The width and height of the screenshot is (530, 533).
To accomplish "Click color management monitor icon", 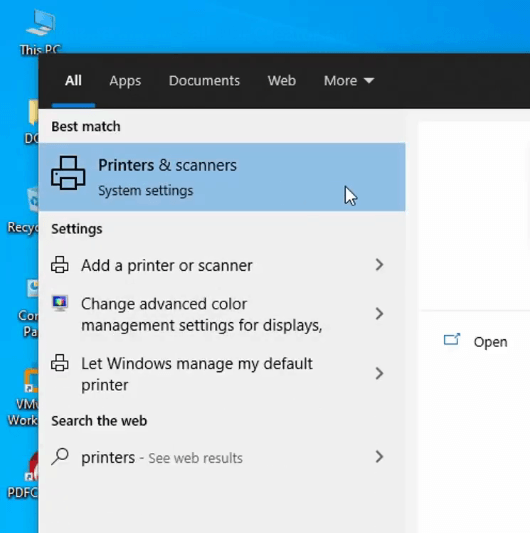I will point(60,303).
